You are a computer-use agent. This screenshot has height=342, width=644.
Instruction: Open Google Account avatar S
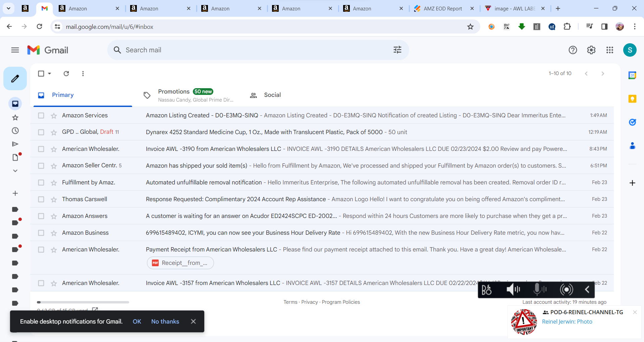(630, 50)
